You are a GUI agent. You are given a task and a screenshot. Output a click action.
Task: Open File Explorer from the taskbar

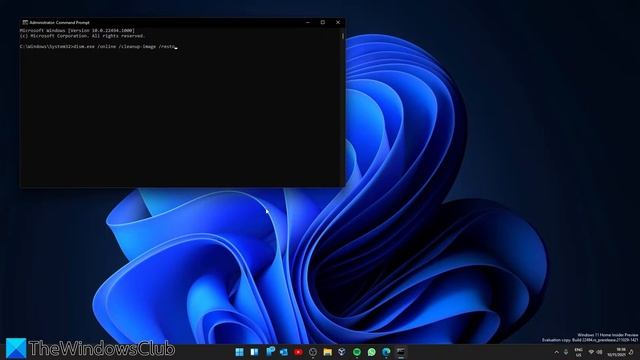coord(327,352)
